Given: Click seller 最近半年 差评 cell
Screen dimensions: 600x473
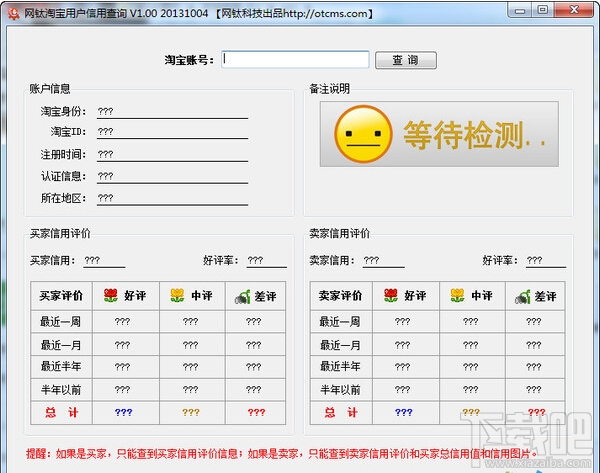Looking at the screenshot, I should tap(533, 367).
